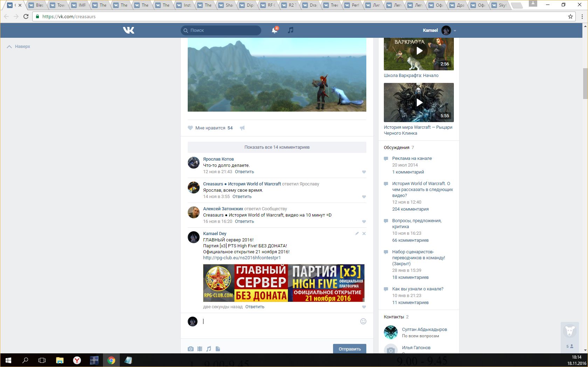
Task: Switch to the Perf browser tab
Action: click(x=352, y=5)
